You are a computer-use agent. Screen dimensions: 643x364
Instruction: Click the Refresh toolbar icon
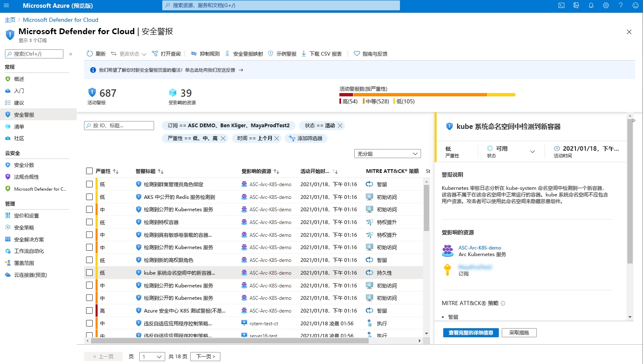coord(90,54)
